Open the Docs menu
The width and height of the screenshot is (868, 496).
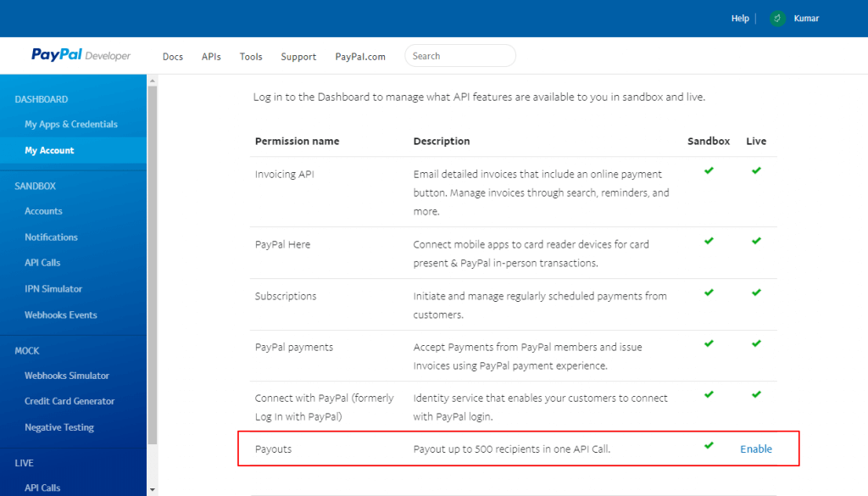click(172, 56)
